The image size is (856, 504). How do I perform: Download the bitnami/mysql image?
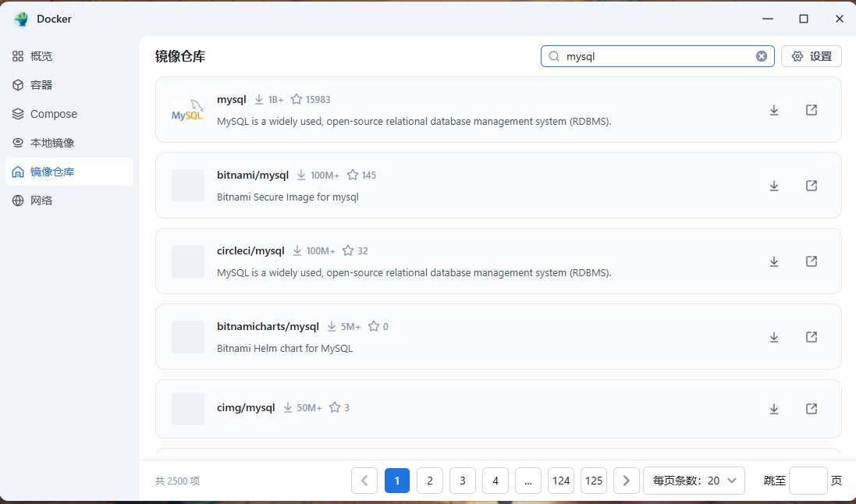[x=773, y=186]
